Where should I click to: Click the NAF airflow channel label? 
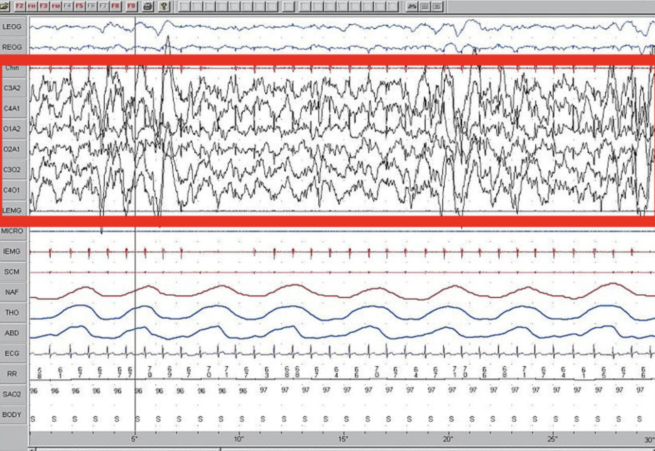13,292
